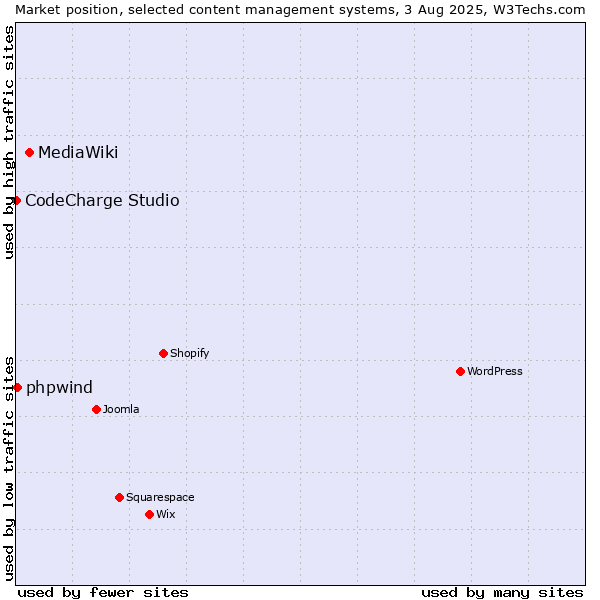
Task: Click the 'Joomla' label text
Action: pyautogui.click(x=121, y=409)
